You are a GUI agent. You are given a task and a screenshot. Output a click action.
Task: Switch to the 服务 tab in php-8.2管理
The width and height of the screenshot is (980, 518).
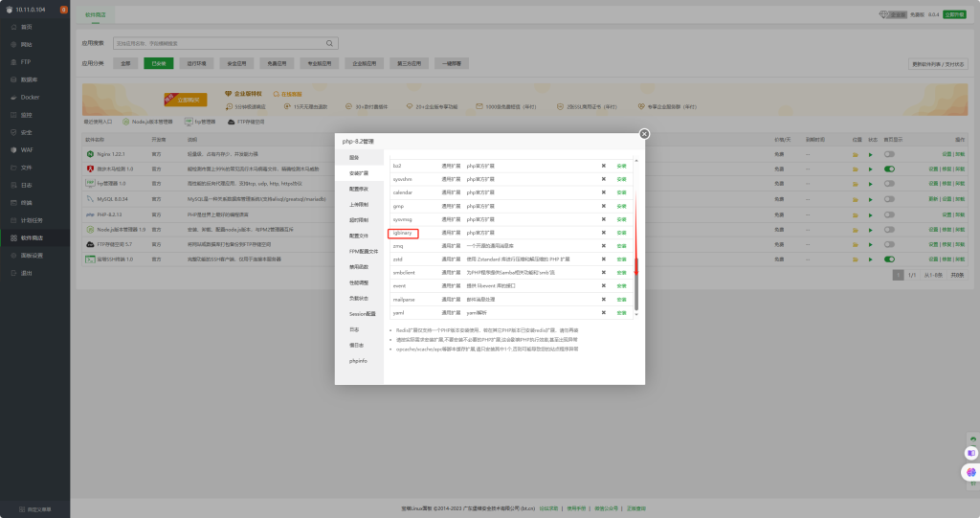360,158
